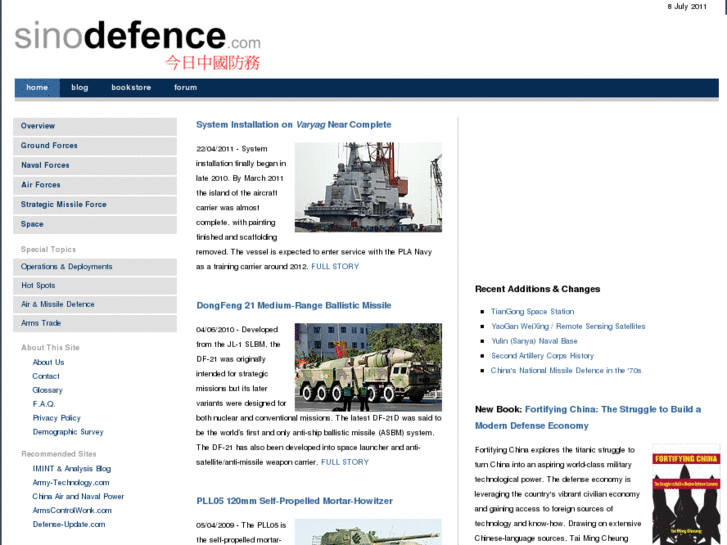Open China's National Missile Defence link
Screen dimensions: 727x545
[x=566, y=371]
